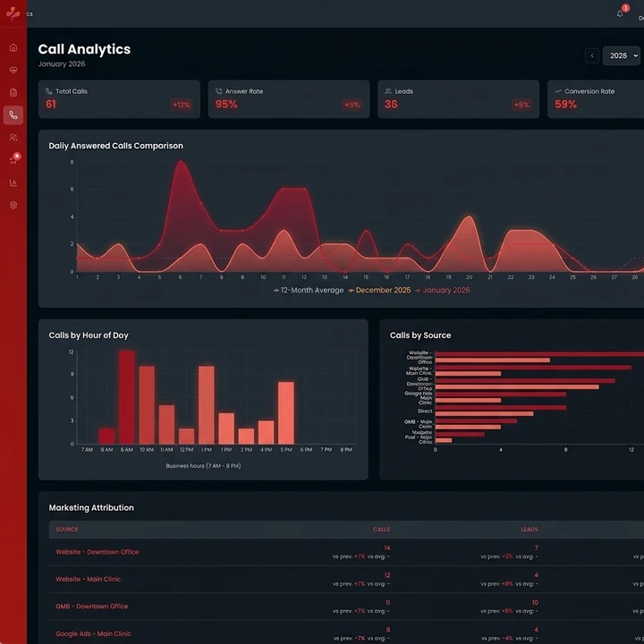This screenshot has width=644, height=644.
Task: Open the bar chart icon in sidebar
Action: [13, 182]
